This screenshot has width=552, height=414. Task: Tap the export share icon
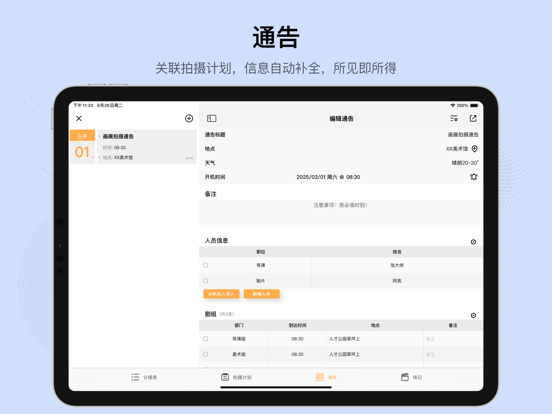[x=473, y=119]
